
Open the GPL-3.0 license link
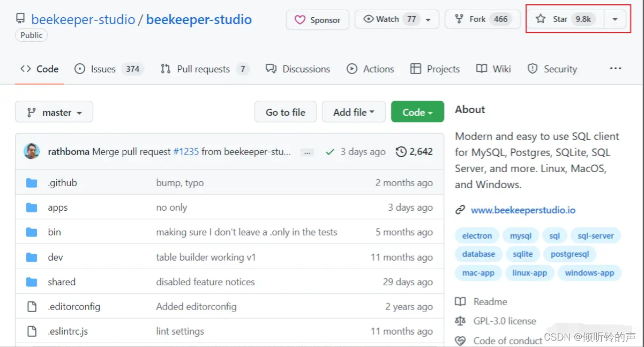click(x=505, y=321)
